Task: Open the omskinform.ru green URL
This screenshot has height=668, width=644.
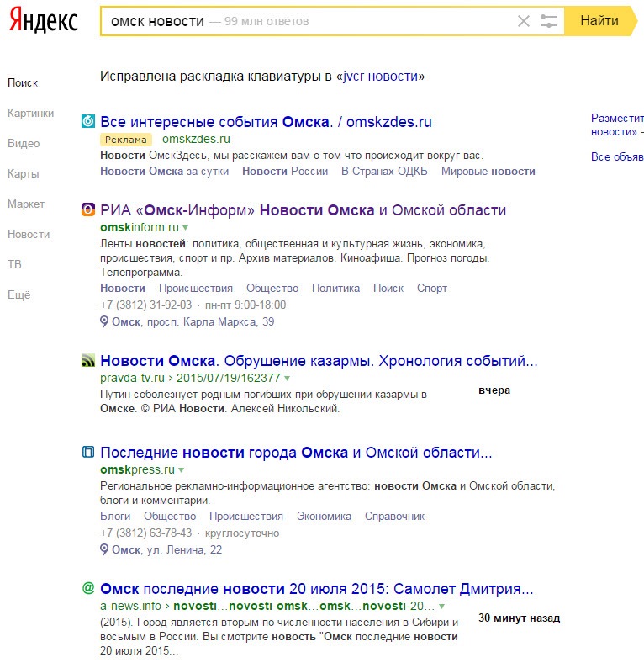Action: [x=140, y=227]
